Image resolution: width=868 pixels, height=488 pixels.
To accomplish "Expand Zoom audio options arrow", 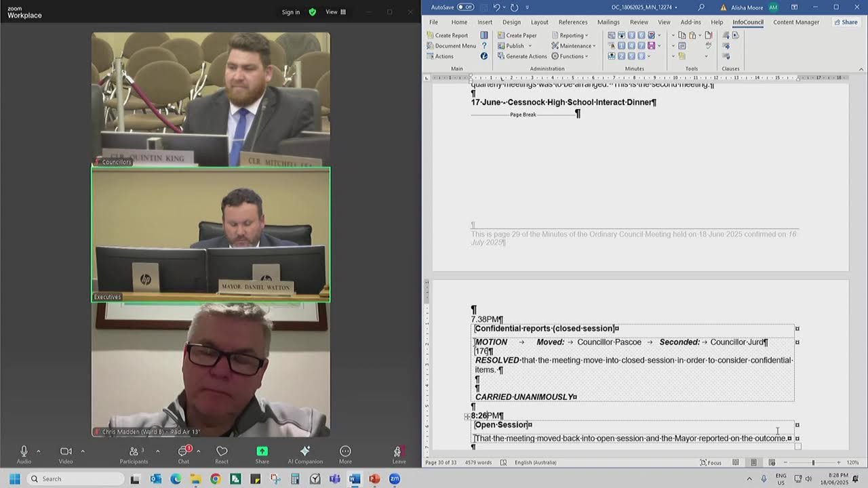I will pos(38,451).
